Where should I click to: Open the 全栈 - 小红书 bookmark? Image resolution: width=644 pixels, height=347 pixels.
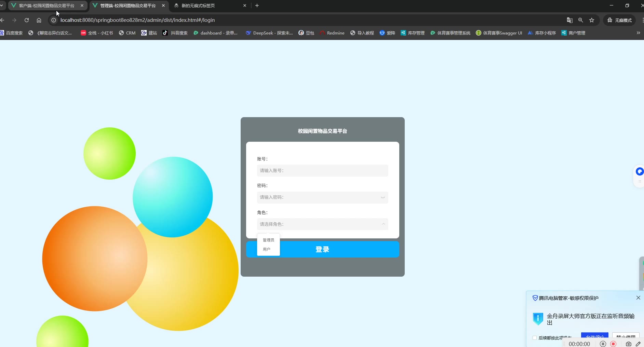coord(97,33)
